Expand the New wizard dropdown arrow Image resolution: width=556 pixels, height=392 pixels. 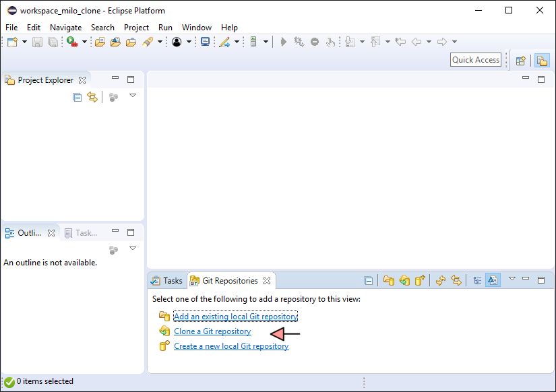24,42
